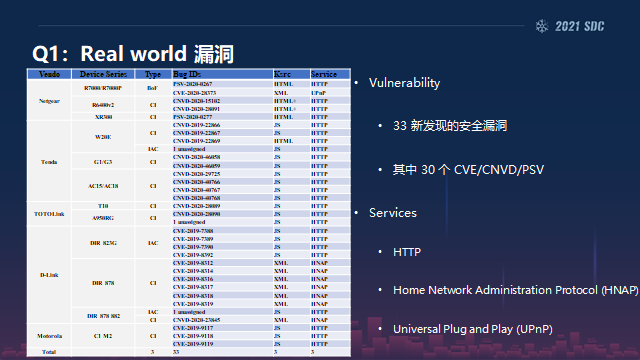This screenshot has width=640, height=360.
Task: Click the bullet "33 新发现的安全漏洞"
Action: point(450,126)
